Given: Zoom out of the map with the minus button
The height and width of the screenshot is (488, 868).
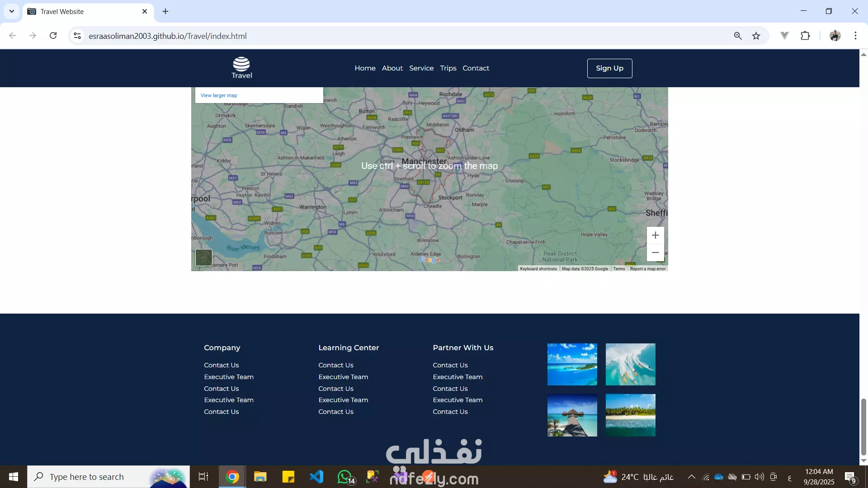Looking at the screenshot, I should click(x=655, y=253).
